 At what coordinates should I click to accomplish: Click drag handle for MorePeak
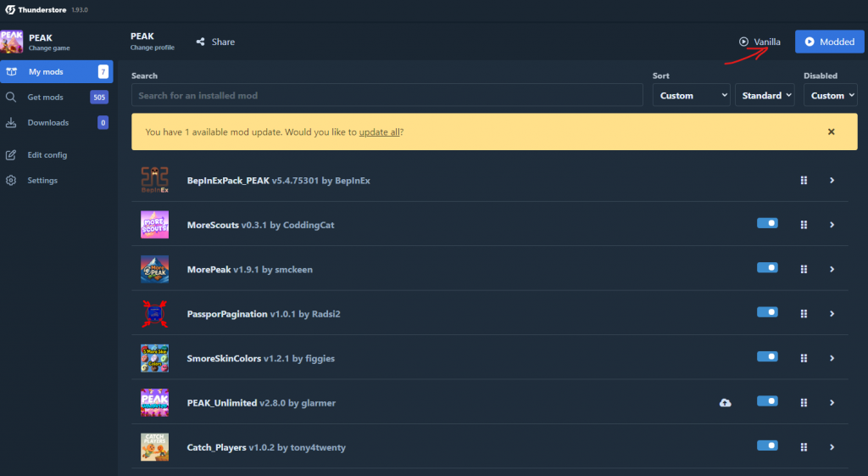point(804,269)
